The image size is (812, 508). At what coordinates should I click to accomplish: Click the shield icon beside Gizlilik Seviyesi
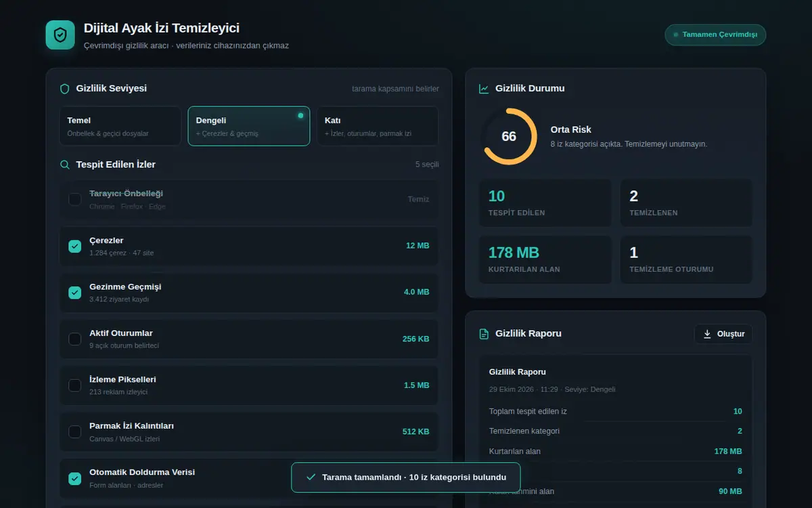pyautogui.click(x=65, y=89)
